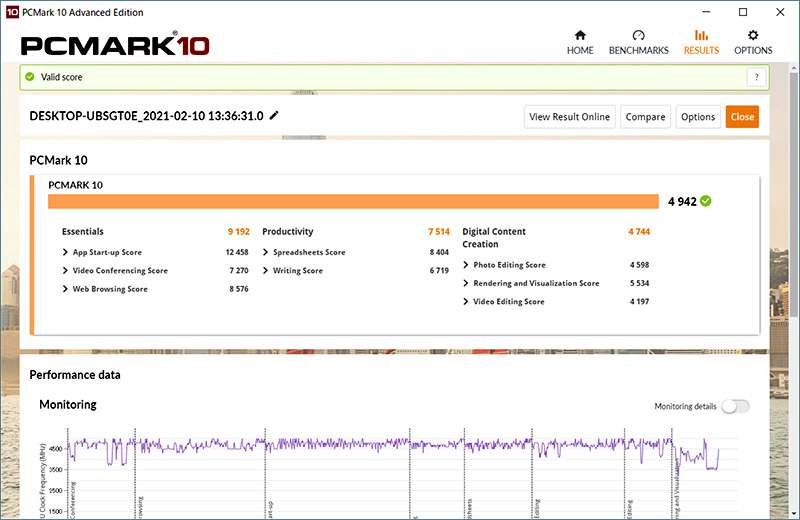The height and width of the screenshot is (520, 800).
Task: Toggle Monitoring details switch
Action: [x=735, y=407]
